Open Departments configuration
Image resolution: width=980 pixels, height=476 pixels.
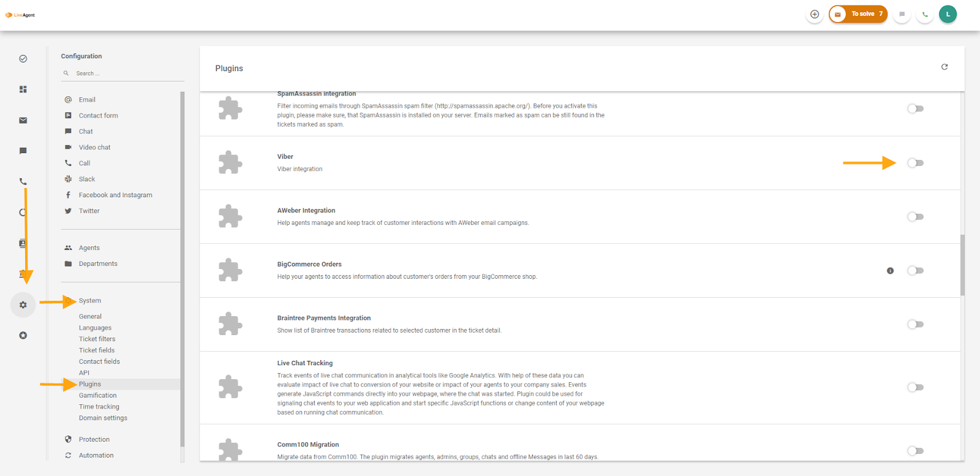tap(98, 264)
